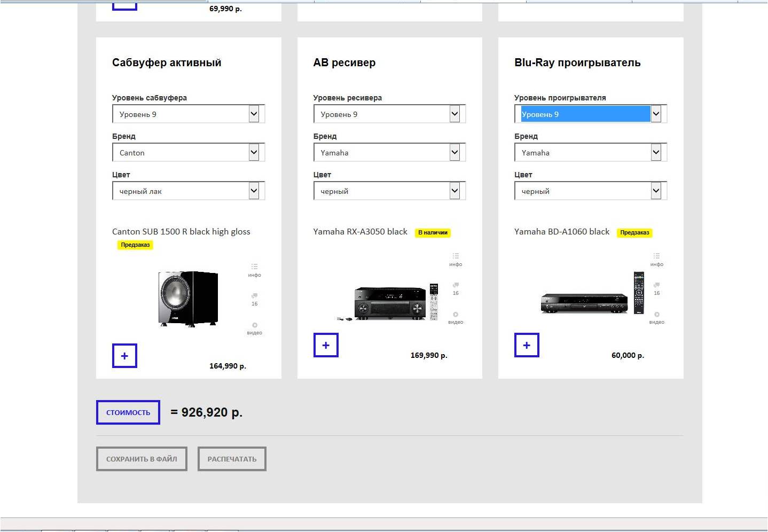Open comments icon for Yamaha BD-A1060

point(656,288)
